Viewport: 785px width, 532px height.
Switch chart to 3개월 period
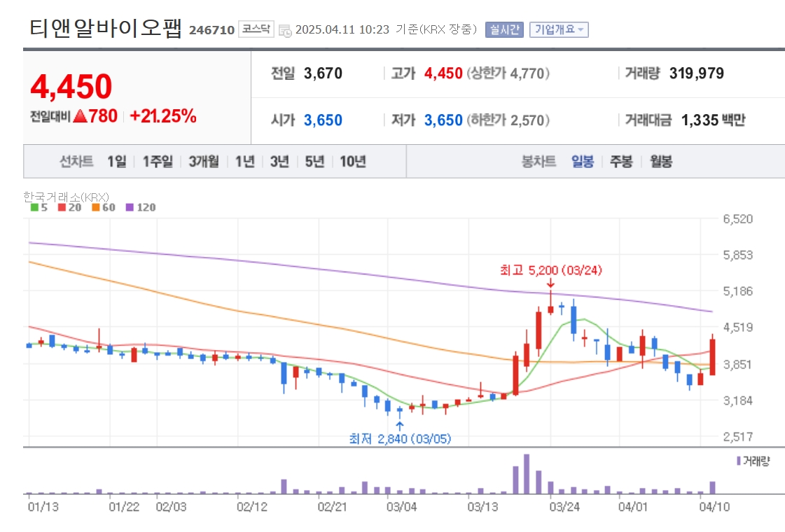204,161
